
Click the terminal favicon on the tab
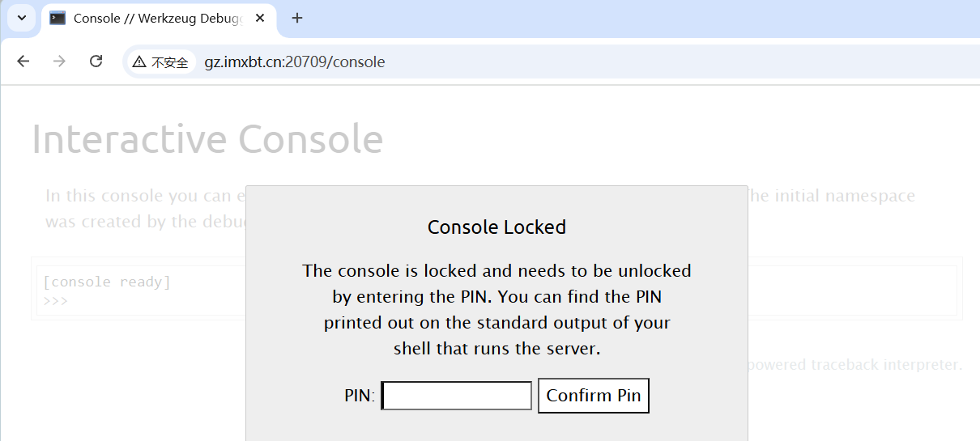point(58,18)
